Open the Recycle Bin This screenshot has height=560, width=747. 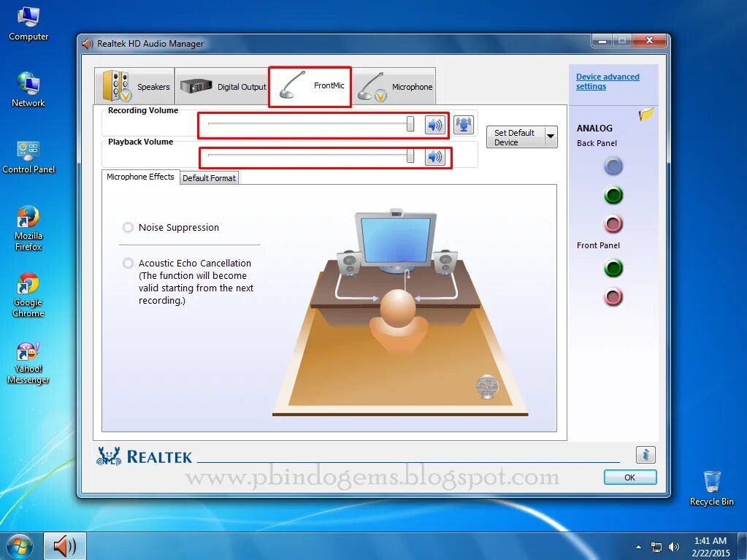pyautogui.click(x=712, y=488)
